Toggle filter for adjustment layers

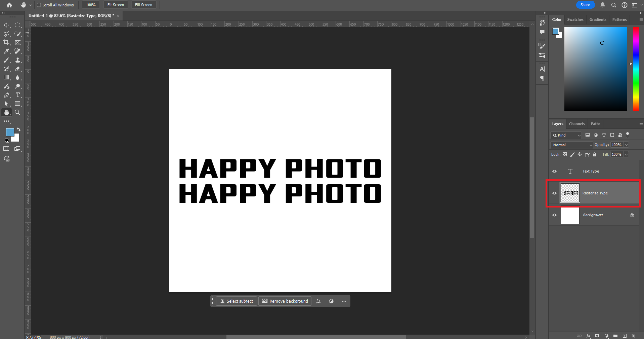click(596, 135)
